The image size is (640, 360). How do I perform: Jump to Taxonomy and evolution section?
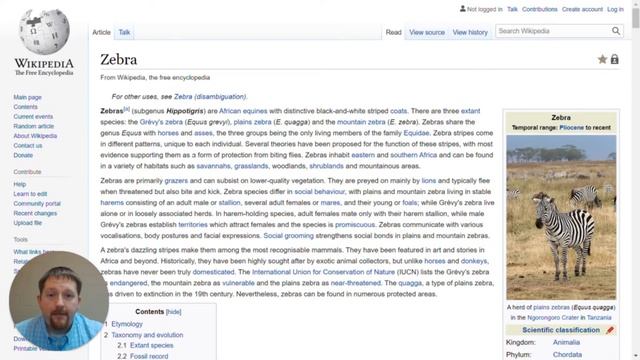(x=147, y=335)
